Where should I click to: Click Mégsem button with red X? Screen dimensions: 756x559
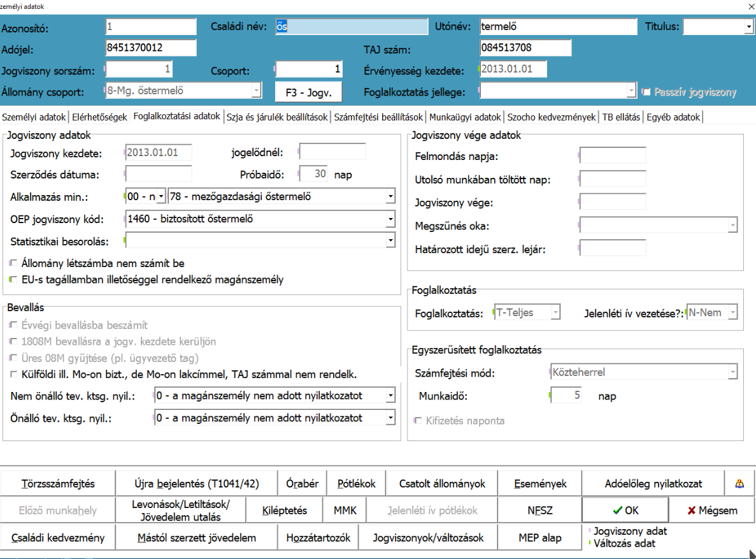(711, 511)
